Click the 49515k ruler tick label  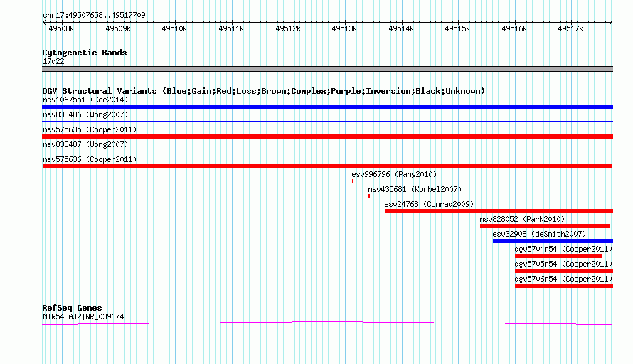457,28
